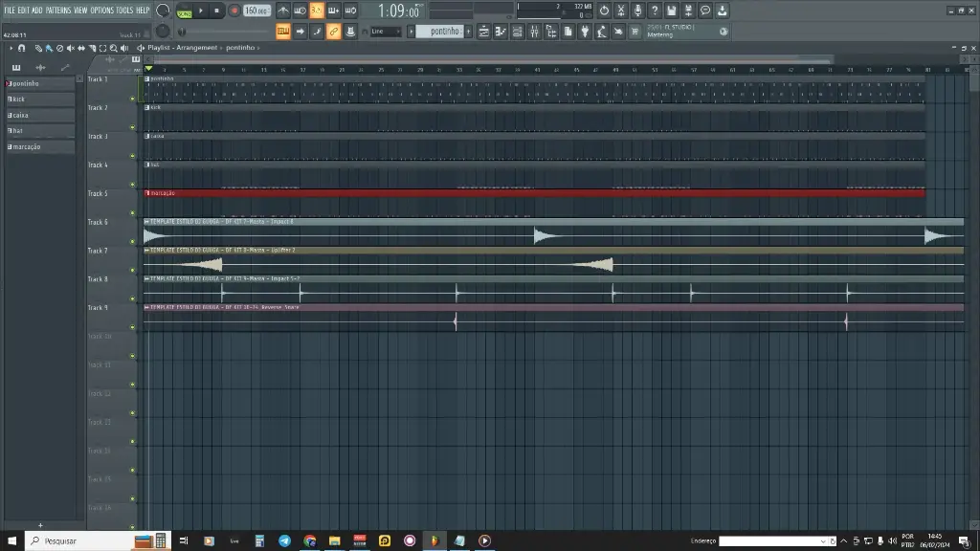Click the speech bubble chat icon

point(705,11)
